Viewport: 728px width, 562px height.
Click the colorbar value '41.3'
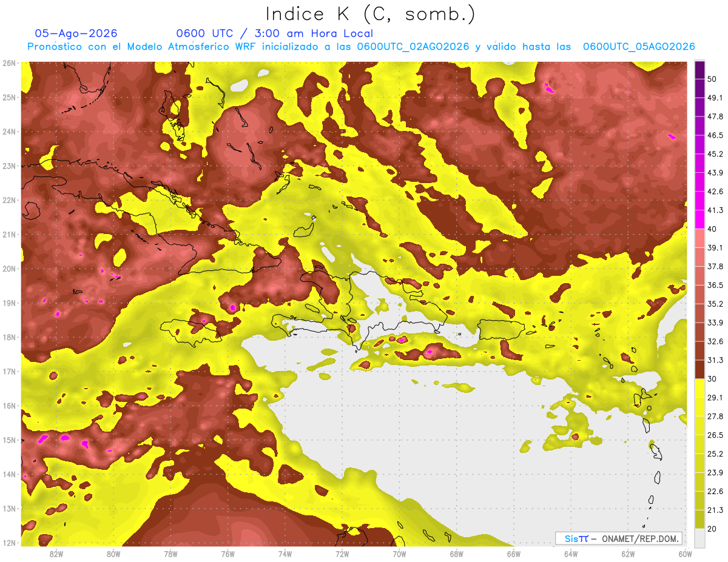[715, 210]
